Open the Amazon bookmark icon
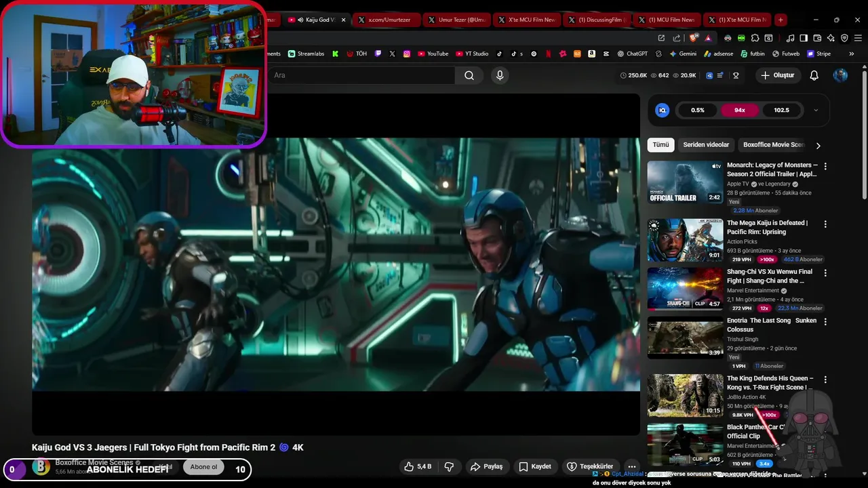The height and width of the screenshot is (488, 868). tap(592, 54)
